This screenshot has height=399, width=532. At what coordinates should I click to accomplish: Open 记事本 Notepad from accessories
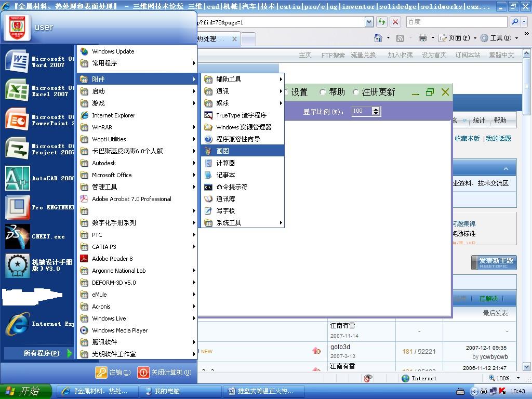coord(243,175)
